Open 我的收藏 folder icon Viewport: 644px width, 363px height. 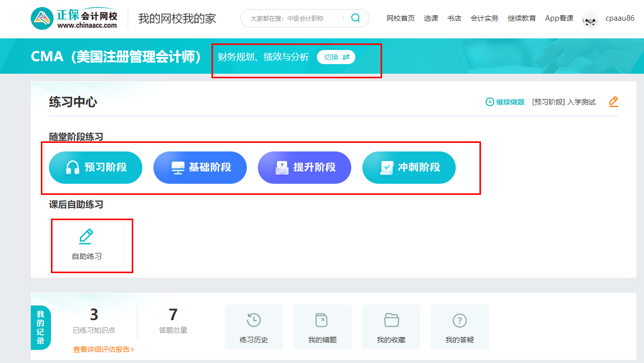coord(391,320)
